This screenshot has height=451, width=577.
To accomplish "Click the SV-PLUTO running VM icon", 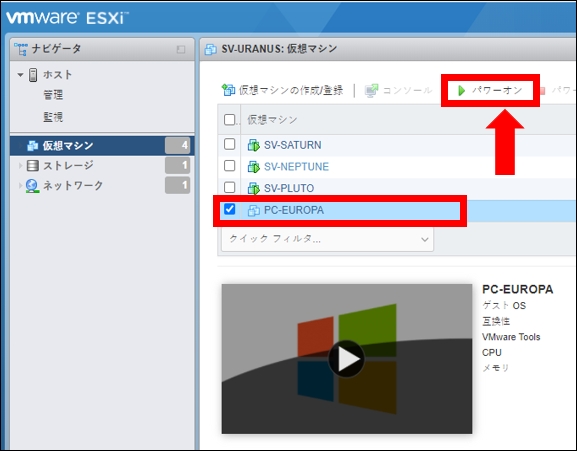I will (x=254, y=188).
